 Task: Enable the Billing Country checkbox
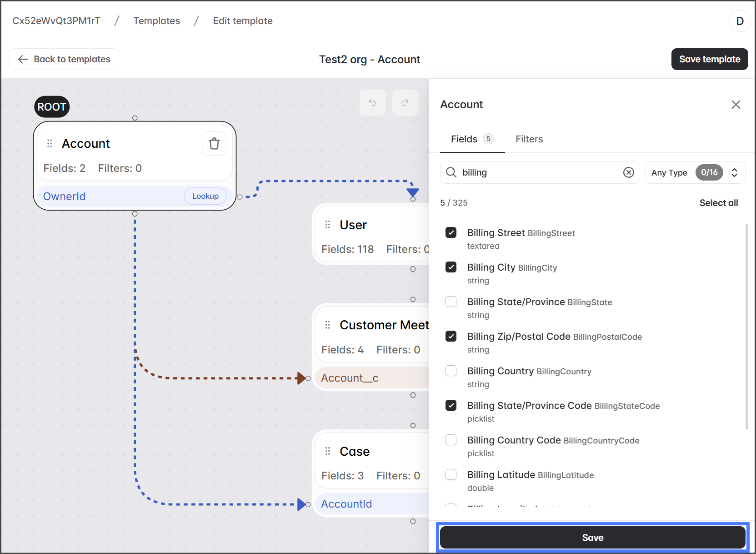click(451, 371)
